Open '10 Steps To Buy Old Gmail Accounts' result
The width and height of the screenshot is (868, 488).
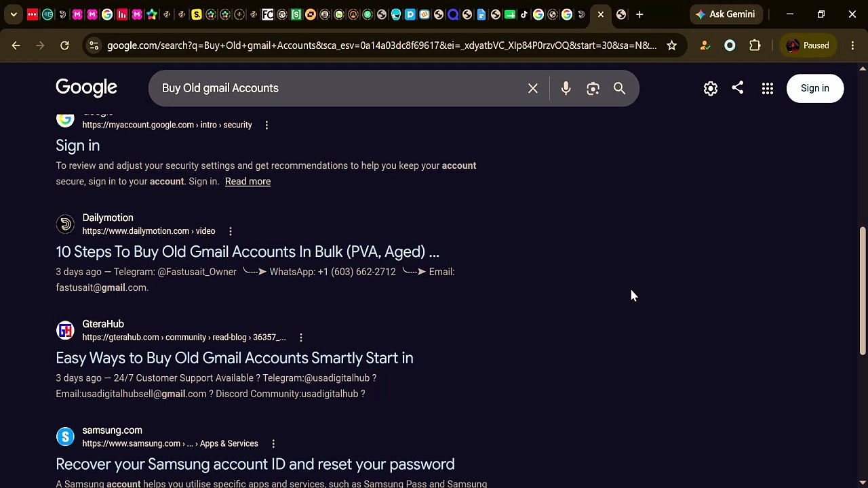tap(248, 251)
